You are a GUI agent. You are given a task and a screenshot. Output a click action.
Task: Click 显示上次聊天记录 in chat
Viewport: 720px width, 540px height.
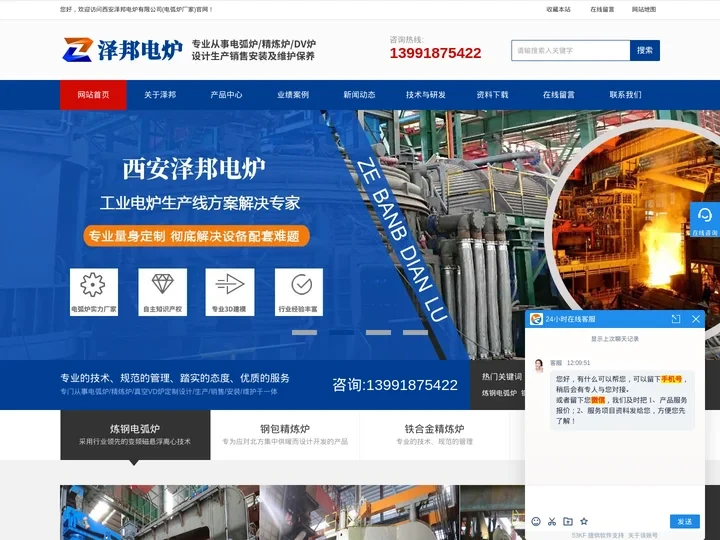pos(614,339)
